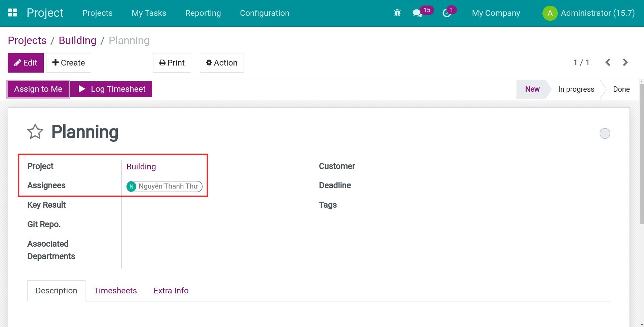Click the debug bug icon

pyautogui.click(x=397, y=13)
